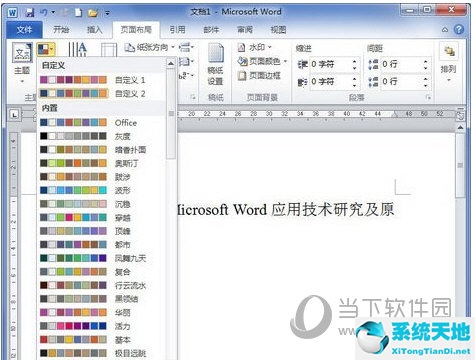The image size is (475, 360).
Task: Select the 凤舞九天 color scheme
Action: click(102, 258)
